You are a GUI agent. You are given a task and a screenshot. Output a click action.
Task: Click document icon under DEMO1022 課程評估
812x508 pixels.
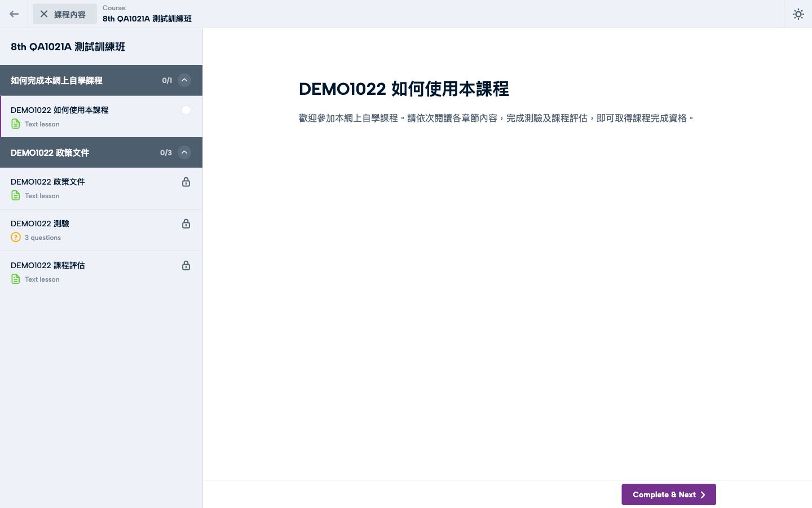pyautogui.click(x=16, y=279)
